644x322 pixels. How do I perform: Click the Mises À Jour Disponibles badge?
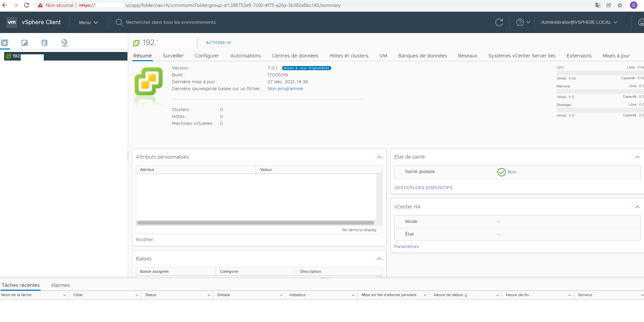[x=307, y=68]
